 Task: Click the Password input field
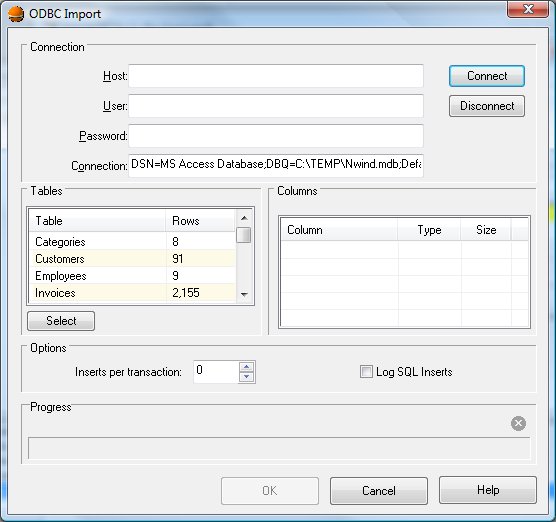click(x=276, y=136)
